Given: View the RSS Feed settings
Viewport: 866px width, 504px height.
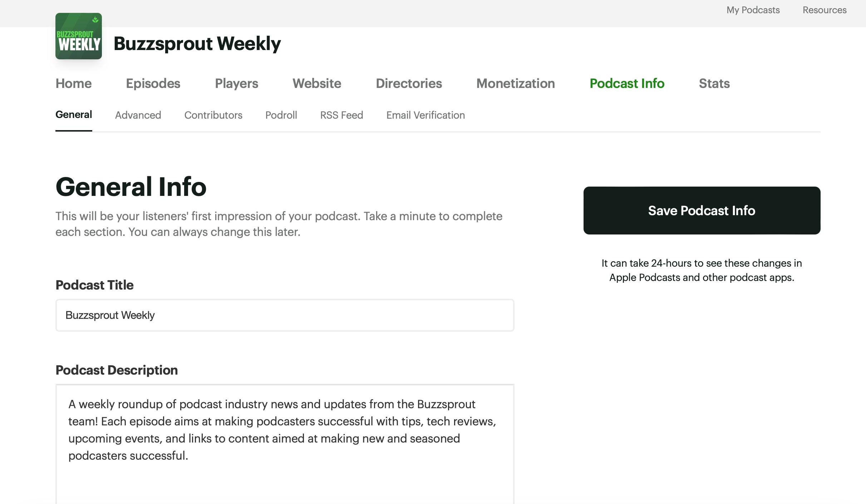Looking at the screenshot, I should pyautogui.click(x=341, y=115).
